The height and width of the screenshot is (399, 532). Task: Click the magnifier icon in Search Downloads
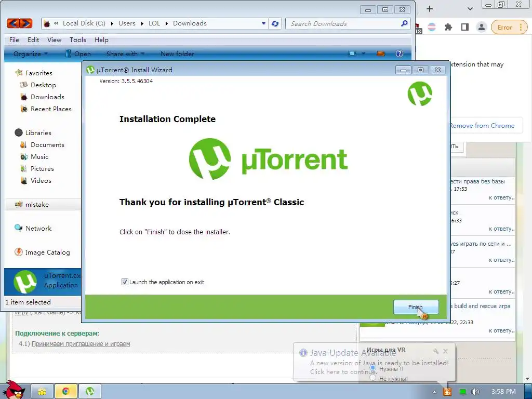404,23
